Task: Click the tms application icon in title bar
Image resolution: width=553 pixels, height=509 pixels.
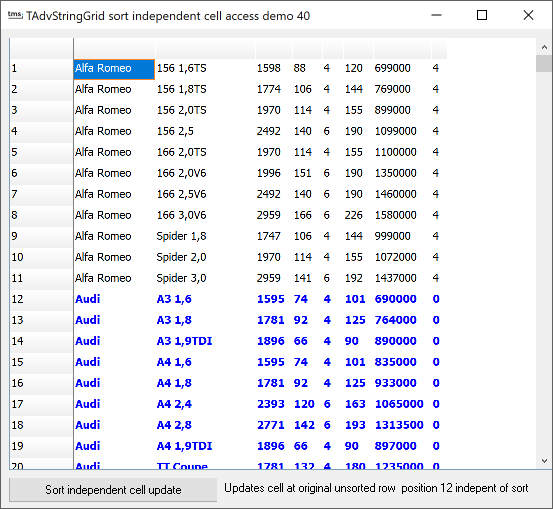Action: click(15, 15)
